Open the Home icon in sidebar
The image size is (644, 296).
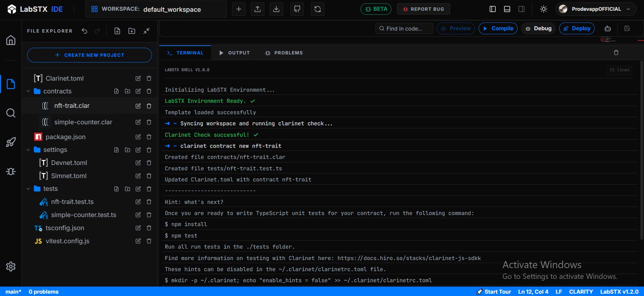pos(11,40)
